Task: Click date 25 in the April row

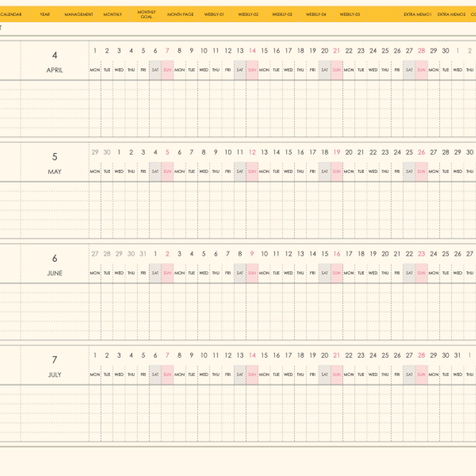Action: pos(385,51)
